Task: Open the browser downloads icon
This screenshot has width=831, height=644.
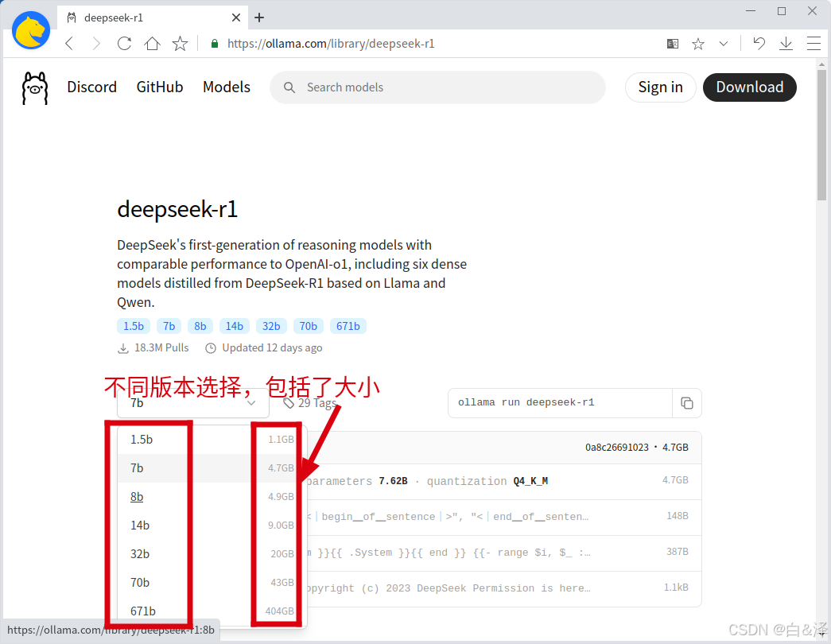Action: click(786, 44)
